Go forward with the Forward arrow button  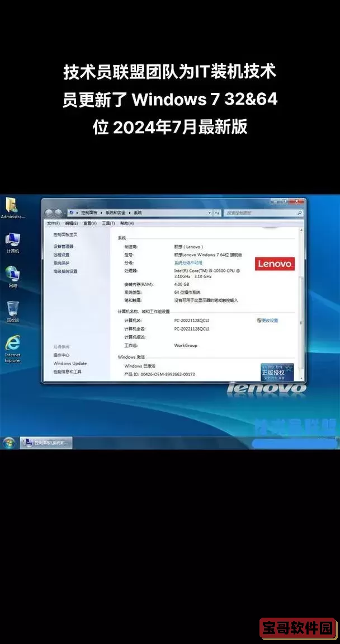58,213
